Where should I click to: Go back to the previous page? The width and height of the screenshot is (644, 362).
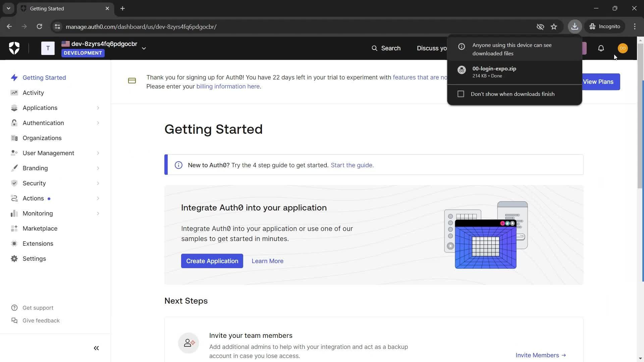click(9, 26)
